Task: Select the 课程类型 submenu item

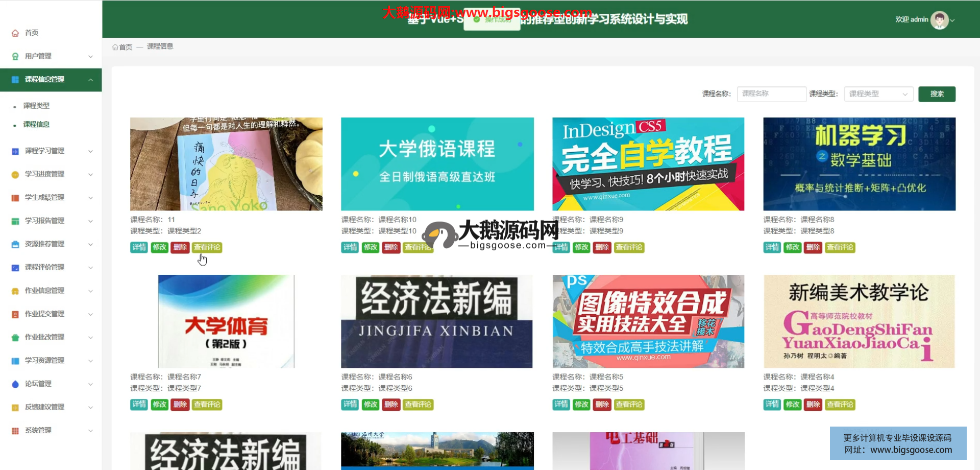Action: tap(36, 106)
